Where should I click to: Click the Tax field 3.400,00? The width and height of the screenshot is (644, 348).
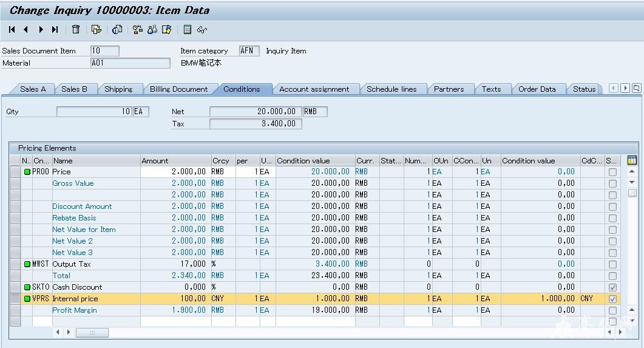pos(256,124)
